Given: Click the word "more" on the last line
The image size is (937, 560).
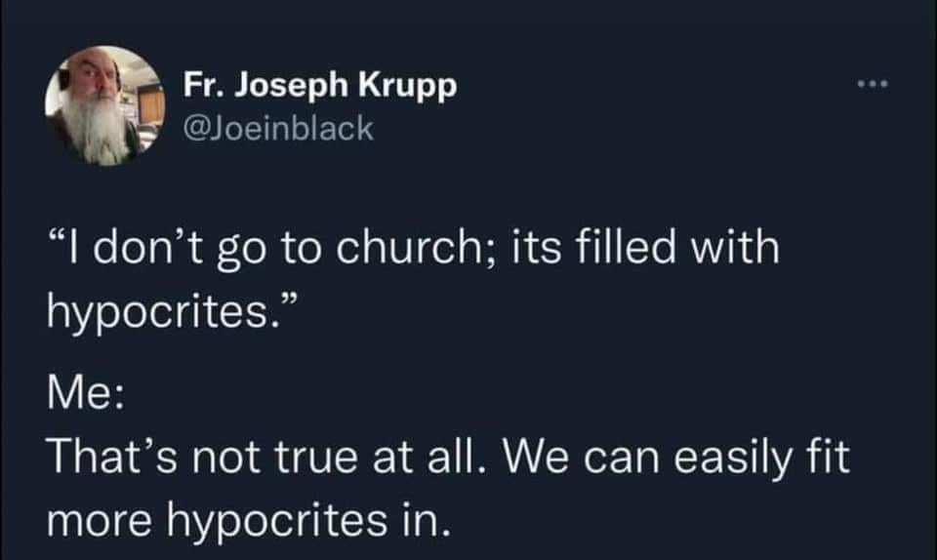Looking at the screenshot, I should (x=96, y=521).
